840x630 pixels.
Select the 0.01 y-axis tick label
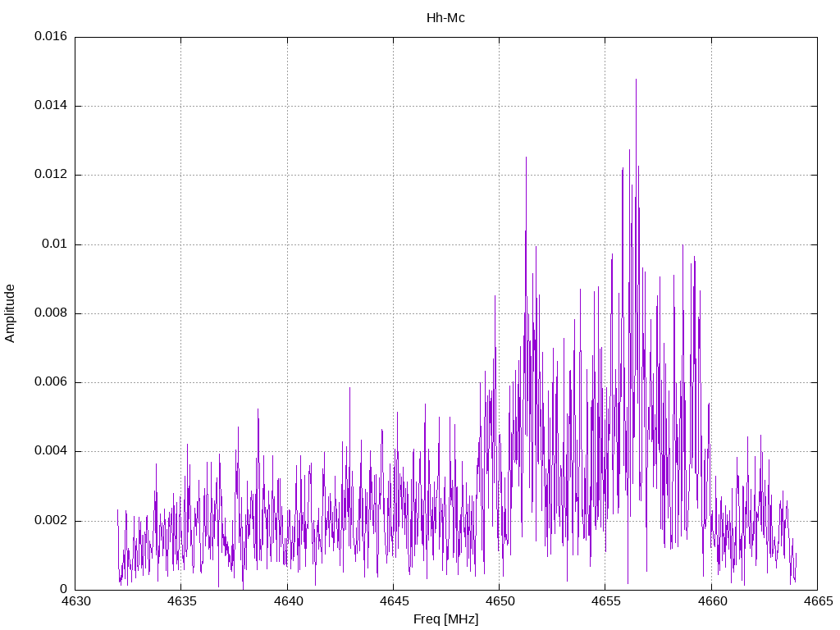56,244
